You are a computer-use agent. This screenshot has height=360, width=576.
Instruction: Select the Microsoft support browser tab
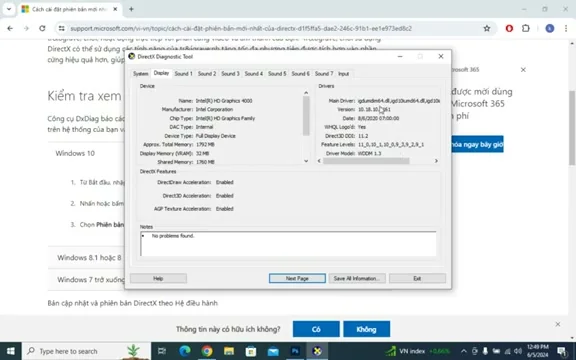(x=69, y=9)
